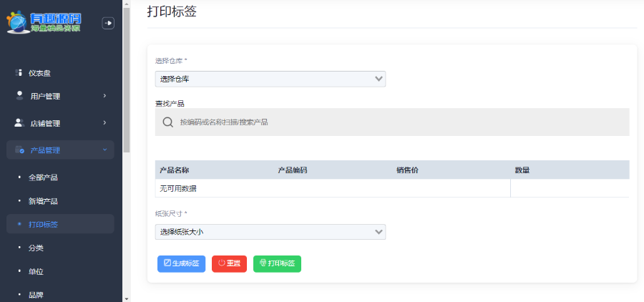Collapse the 产品管理 menu chevron
The image size is (644, 302).
tap(104, 150)
